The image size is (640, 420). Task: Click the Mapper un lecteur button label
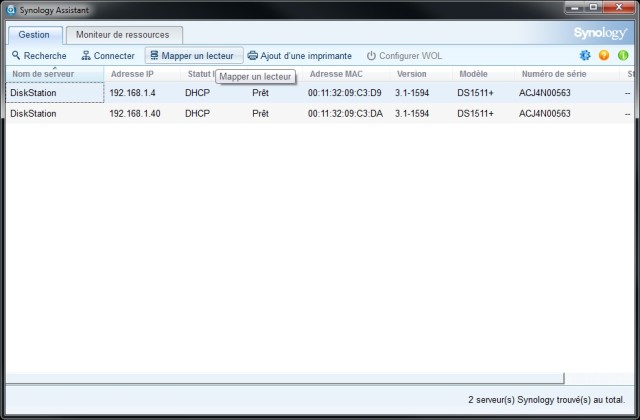pos(198,56)
